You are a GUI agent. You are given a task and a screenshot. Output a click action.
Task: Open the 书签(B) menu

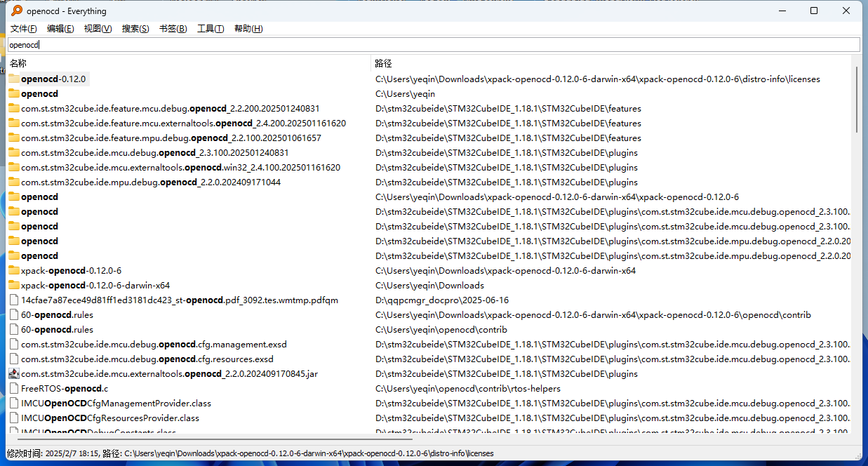click(x=173, y=29)
